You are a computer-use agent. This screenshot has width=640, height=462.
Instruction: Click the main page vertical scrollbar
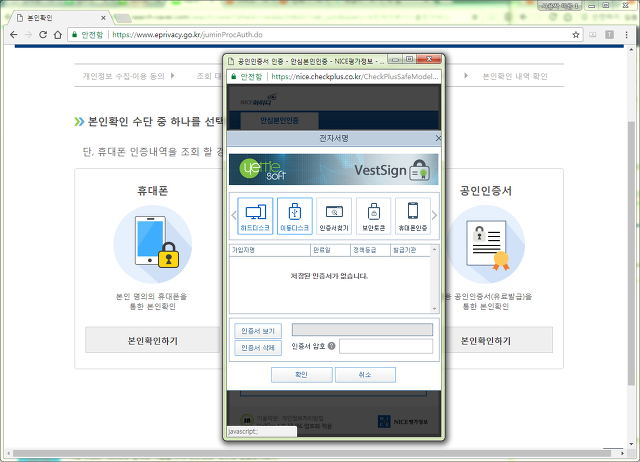pos(631,253)
